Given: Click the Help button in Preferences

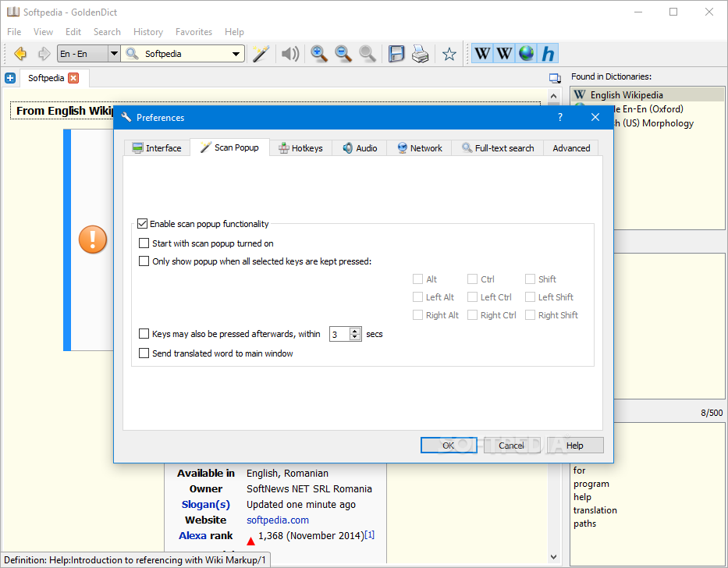Looking at the screenshot, I should (575, 446).
